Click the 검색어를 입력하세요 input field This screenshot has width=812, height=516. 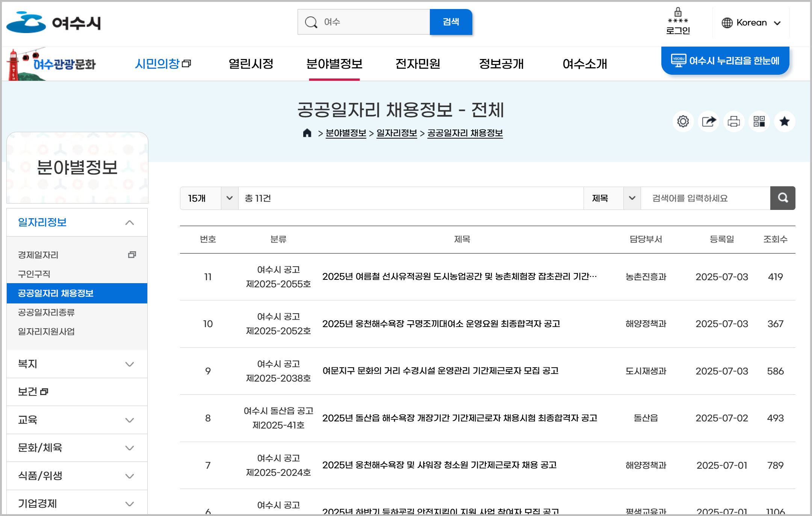coord(705,198)
